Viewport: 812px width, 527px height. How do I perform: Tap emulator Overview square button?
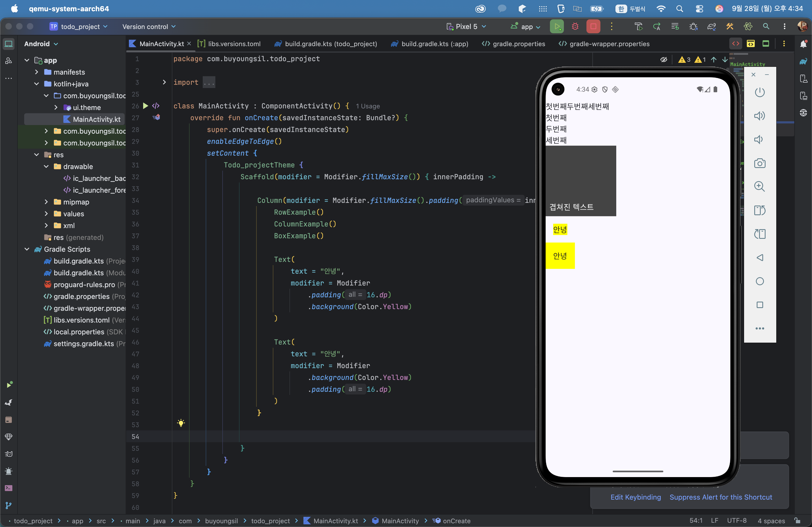(x=759, y=305)
